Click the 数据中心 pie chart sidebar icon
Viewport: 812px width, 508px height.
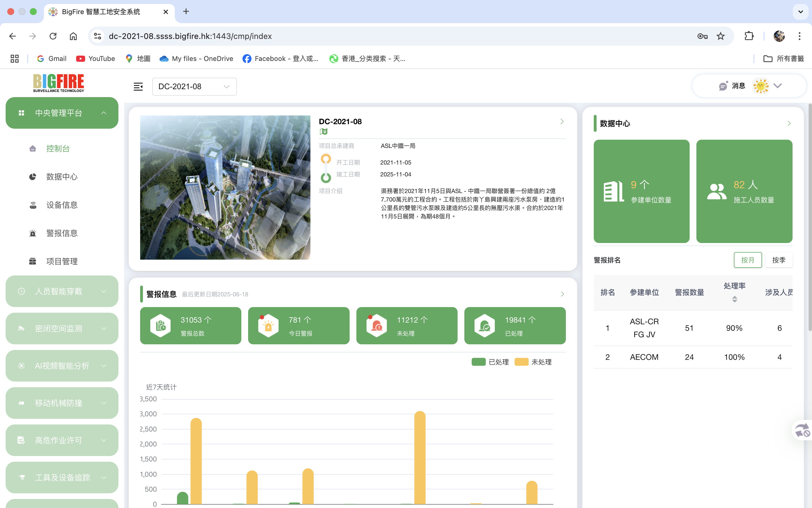[32, 177]
